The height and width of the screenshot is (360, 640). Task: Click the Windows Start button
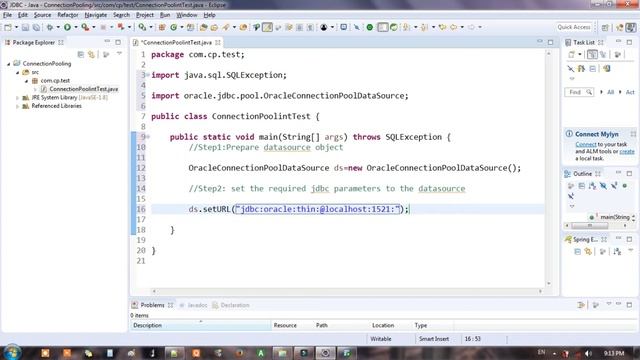pos(12,352)
